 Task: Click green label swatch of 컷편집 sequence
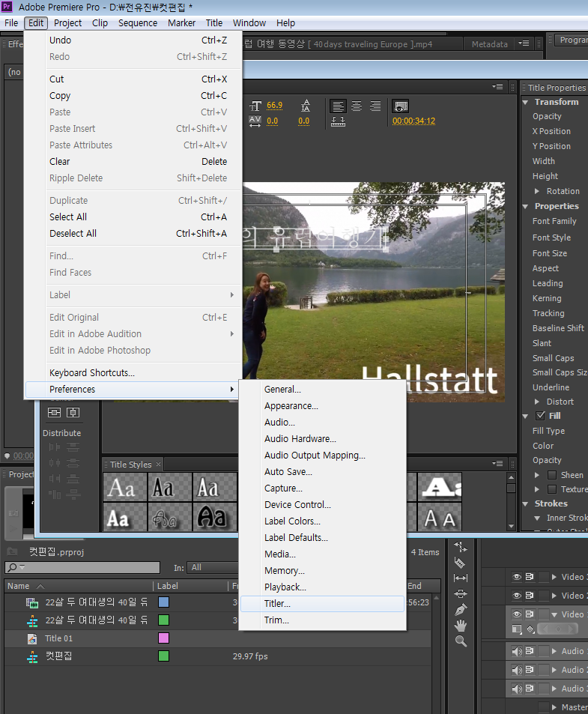(163, 656)
